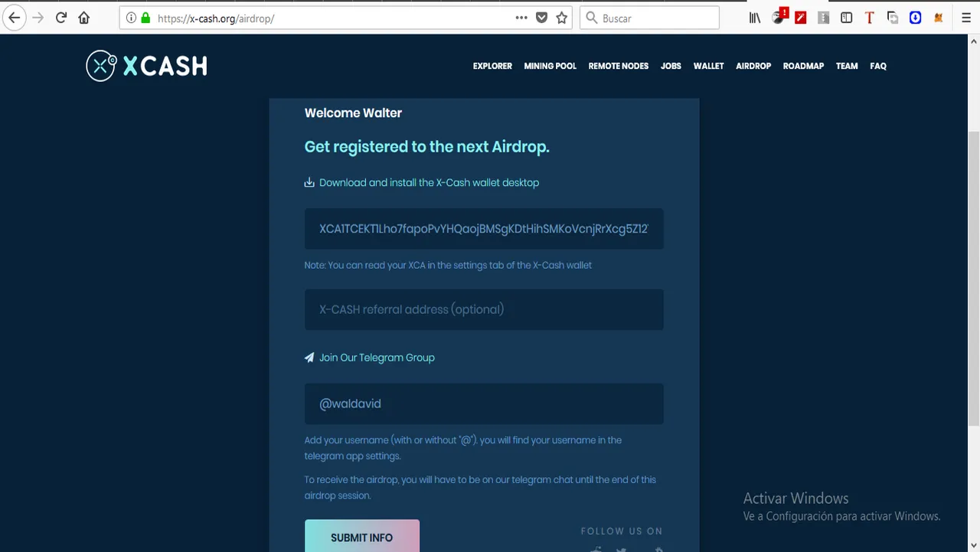Click the red pen extension icon
Image resolution: width=980 pixels, height=552 pixels.
point(801,18)
